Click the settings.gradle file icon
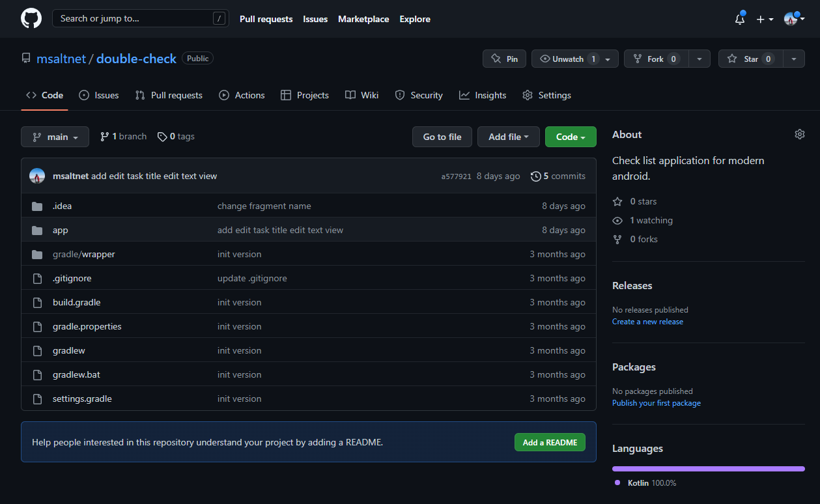Image resolution: width=820 pixels, height=504 pixels. pyautogui.click(x=37, y=399)
